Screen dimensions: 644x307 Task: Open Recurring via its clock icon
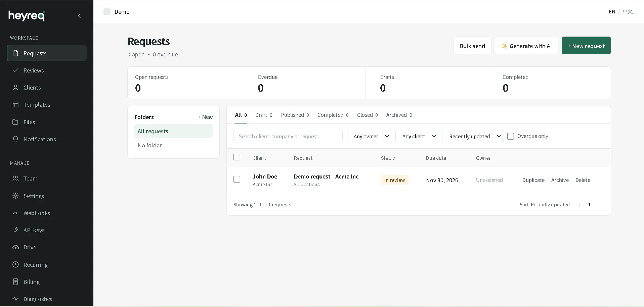tap(15, 265)
